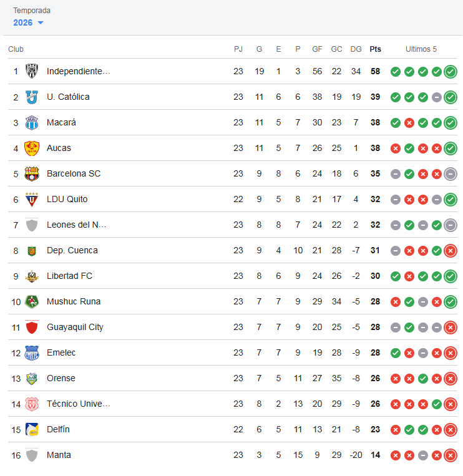The width and height of the screenshot is (463, 476).
Task: Click the blue arrow beside 2026
Action: click(x=41, y=22)
